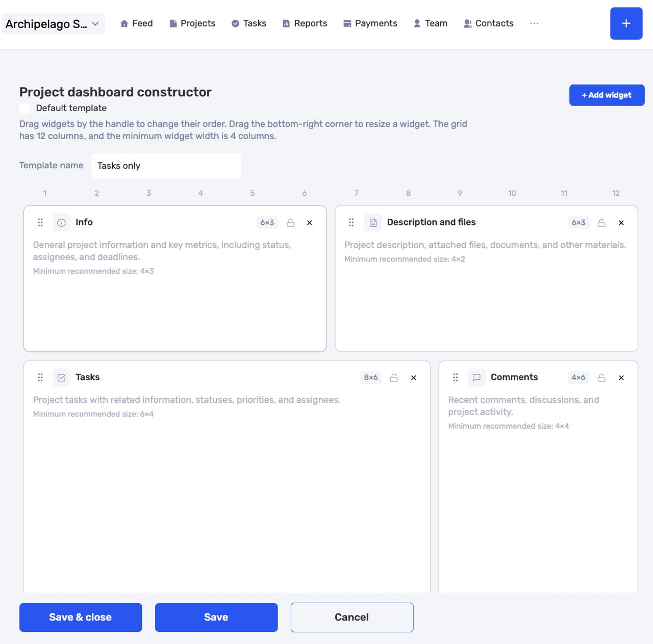Click the Tasks widget drag handle
653x644 pixels.
coord(40,377)
